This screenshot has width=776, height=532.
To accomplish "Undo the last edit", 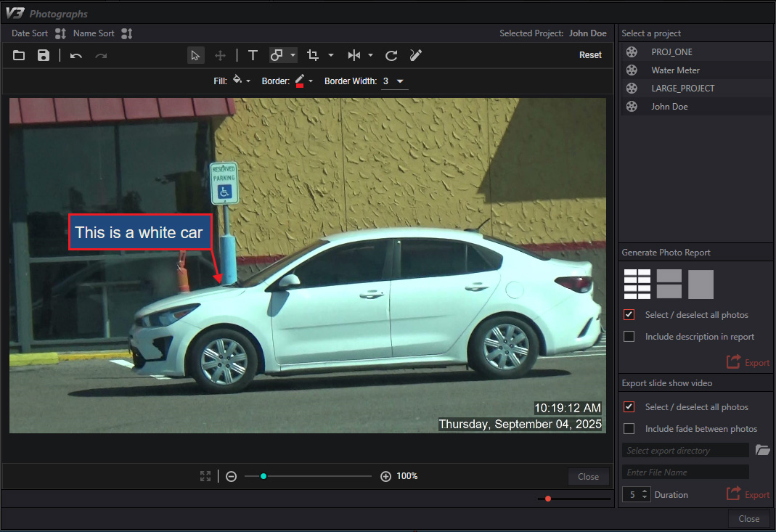I will point(75,56).
